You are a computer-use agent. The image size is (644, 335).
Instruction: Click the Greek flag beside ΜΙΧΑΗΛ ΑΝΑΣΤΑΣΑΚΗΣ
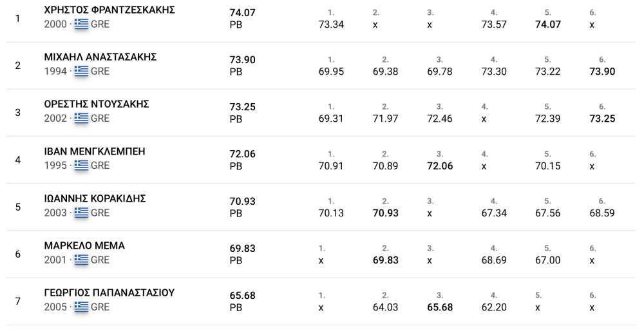point(81,72)
